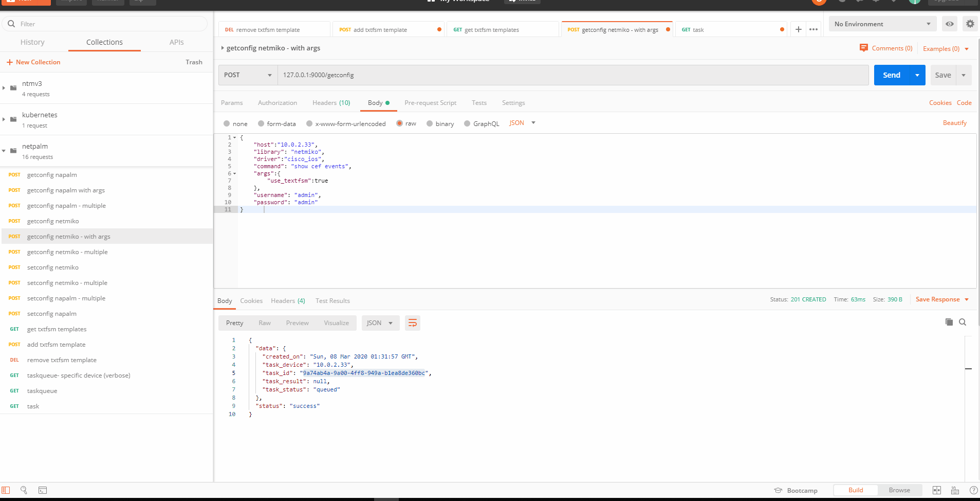Select the GraphQL body type
This screenshot has height=501, width=980.
tap(467, 123)
